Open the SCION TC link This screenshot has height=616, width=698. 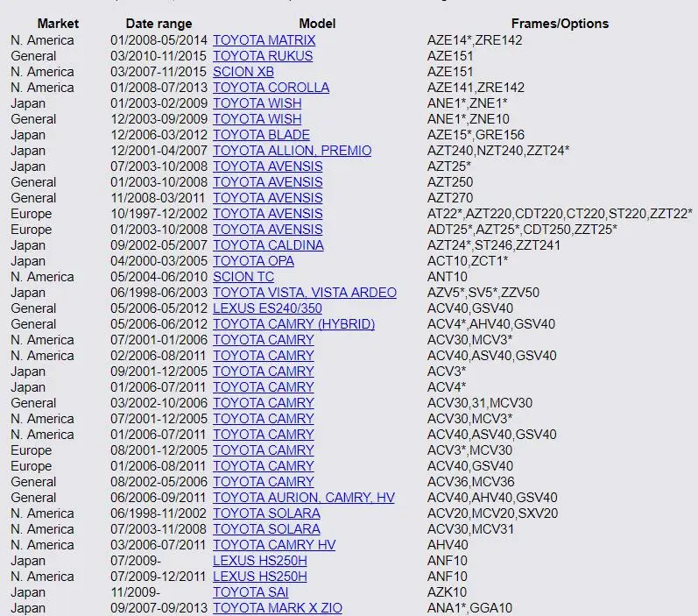point(243,277)
